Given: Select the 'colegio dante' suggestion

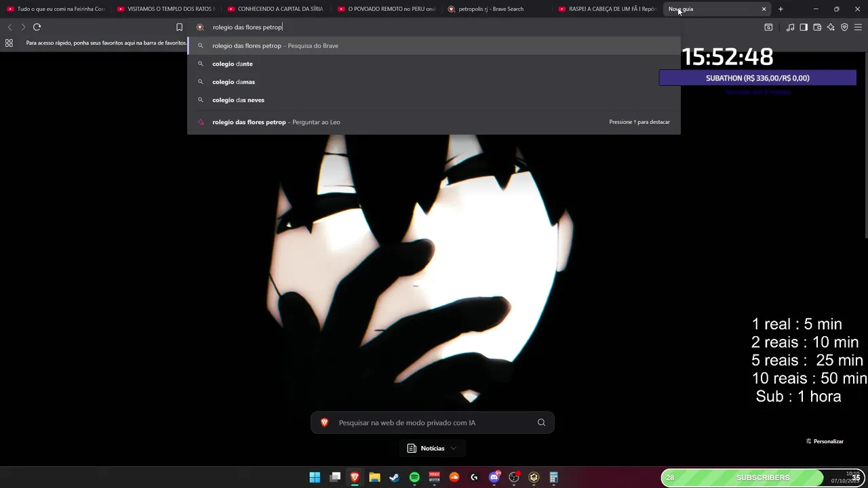Looking at the screenshot, I should [434, 64].
